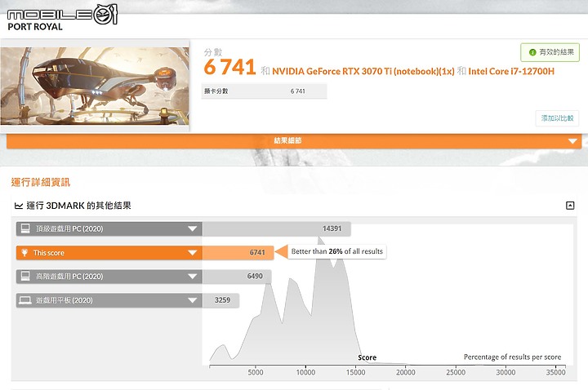The height and width of the screenshot is (390, 588).
Task: Click the 頂級遊戲用 PC (2020) label
Action: (69, 229)
